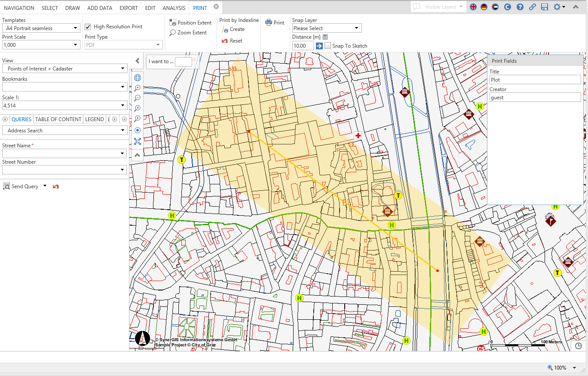This screenshot has height=376, width=588.
Task: Click the German flag language icon
Action: (x=484, y=7)
